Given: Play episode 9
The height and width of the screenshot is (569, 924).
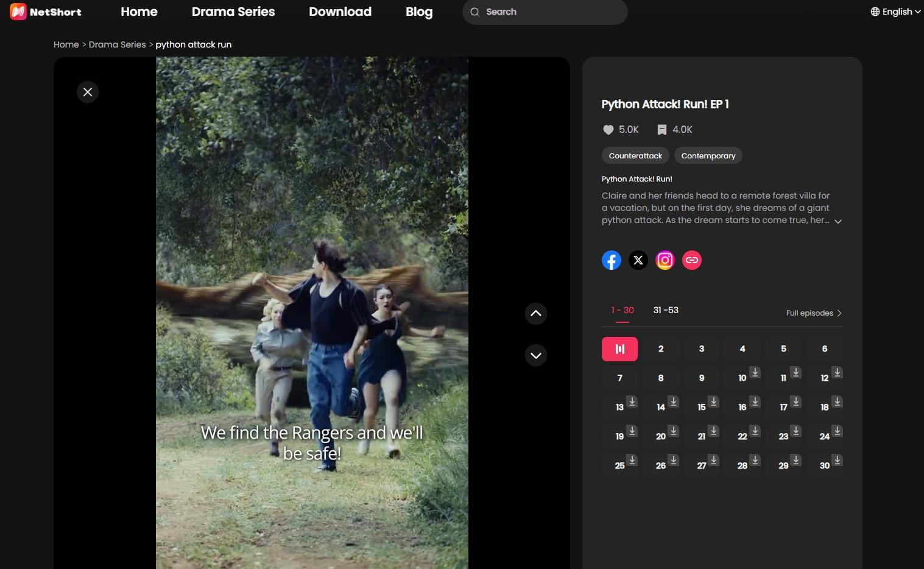Looking at the screenshot, I should (702, 378).
